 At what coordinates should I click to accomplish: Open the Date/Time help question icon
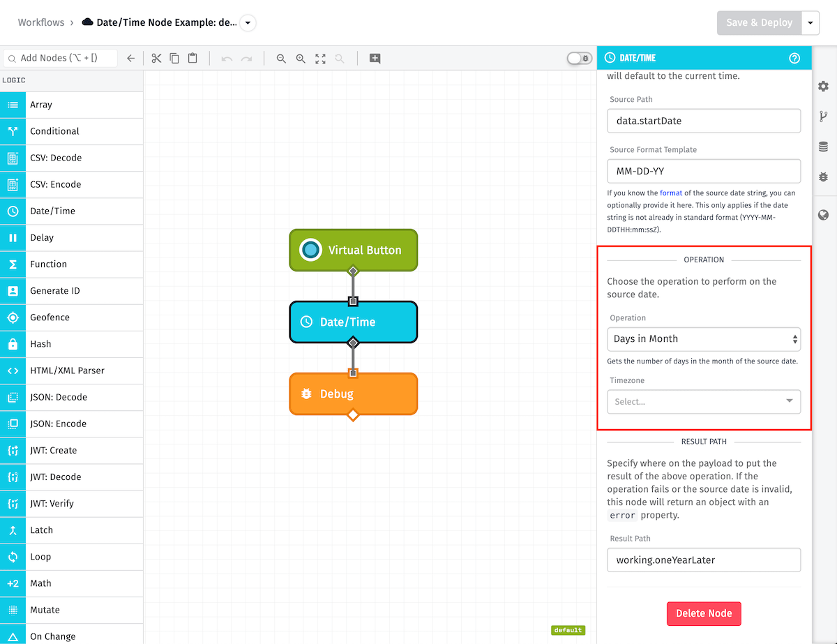(x=794, y=58)
